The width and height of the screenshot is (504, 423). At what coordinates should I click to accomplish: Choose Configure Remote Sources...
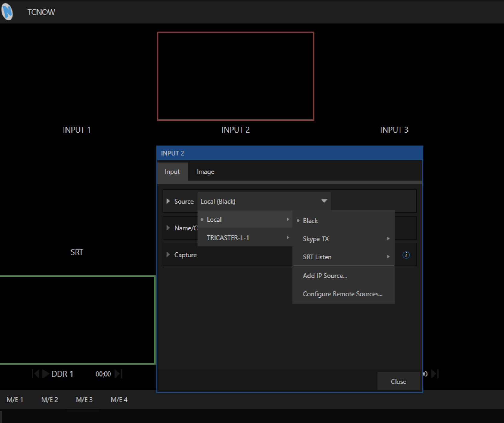[x=344, y=294]
